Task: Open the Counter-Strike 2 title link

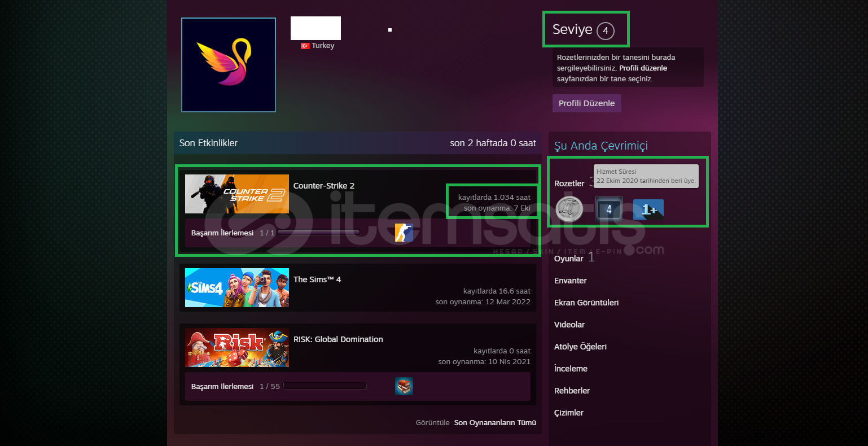Action: [324, 186]
